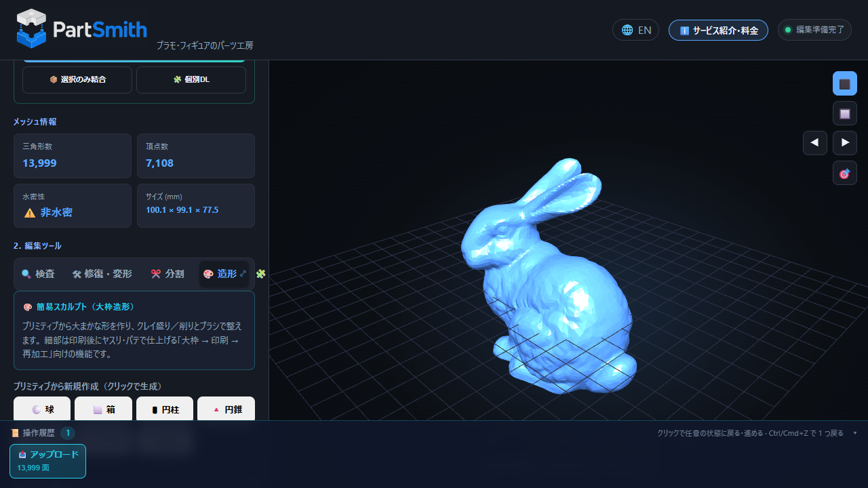Click the expand arrows icon beside 造形

click(243, 274)
